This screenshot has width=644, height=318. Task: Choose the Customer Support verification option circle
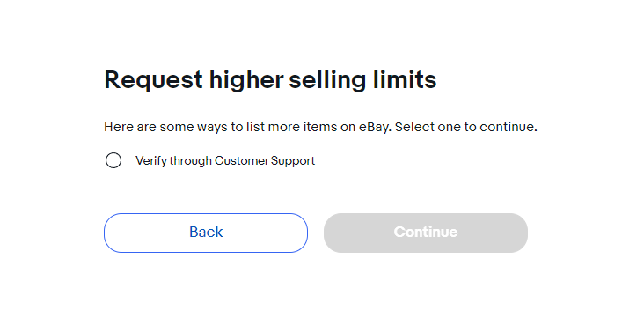click(x=113, y=160)
